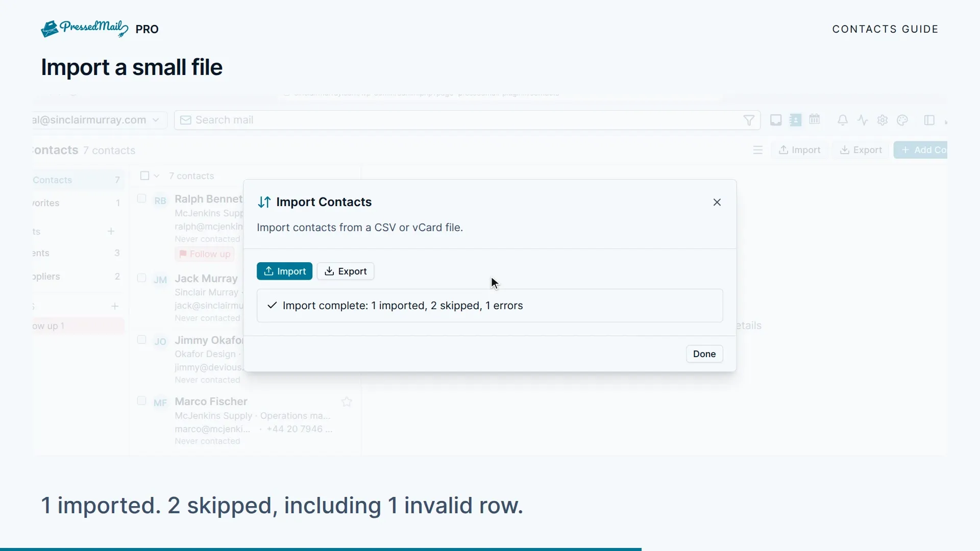Check the Jimmy Okafor contact checkbox
980x551 pixels.
(142, 340)
